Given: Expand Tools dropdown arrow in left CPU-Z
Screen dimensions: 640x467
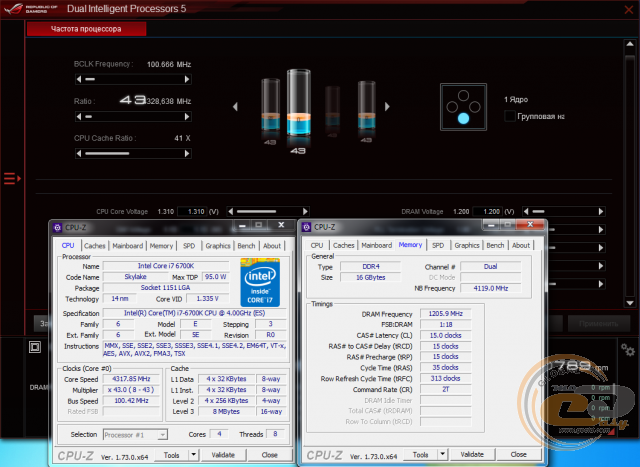Looking at the screenshot, I should pyautogui.click(x=193, y=455).
